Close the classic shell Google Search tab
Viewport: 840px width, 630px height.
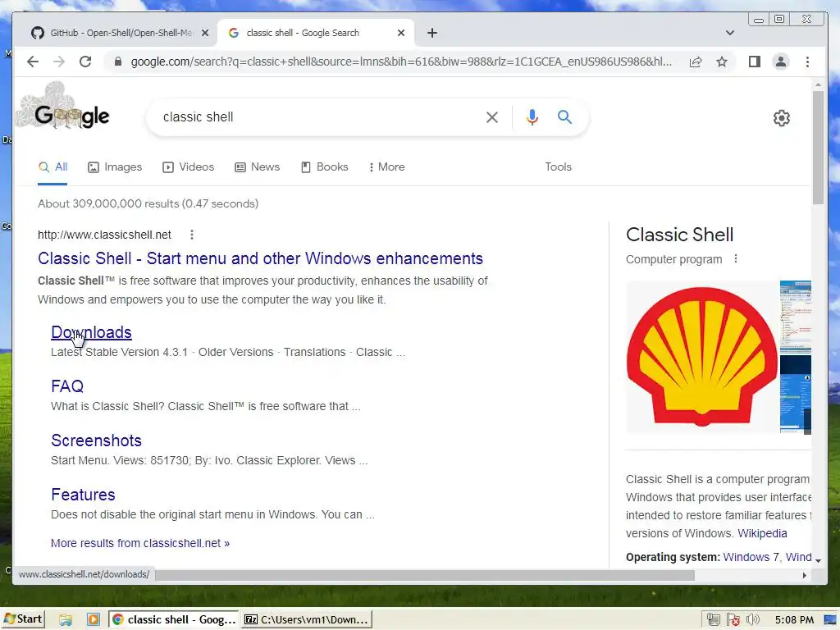(x=400, y=33)
